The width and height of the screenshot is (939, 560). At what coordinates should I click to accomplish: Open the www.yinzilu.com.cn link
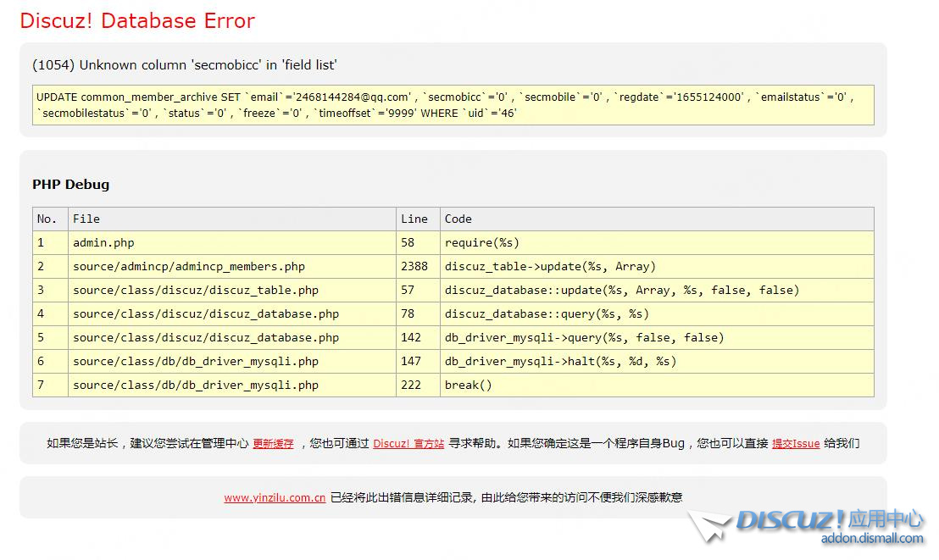(x=275, y=497)
